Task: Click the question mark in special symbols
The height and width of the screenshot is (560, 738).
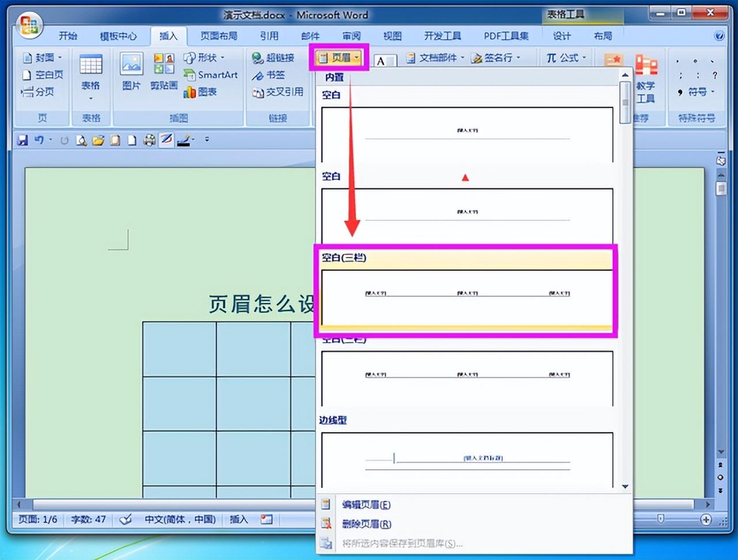Action: 714,75
